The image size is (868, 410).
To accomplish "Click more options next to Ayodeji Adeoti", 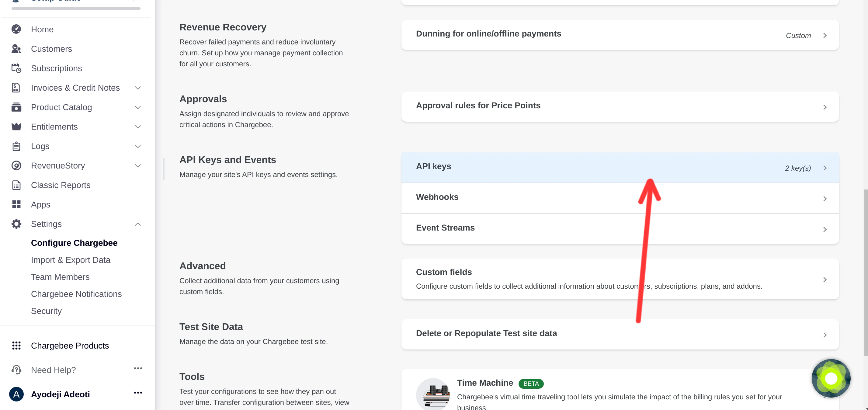I will point(138,393).
